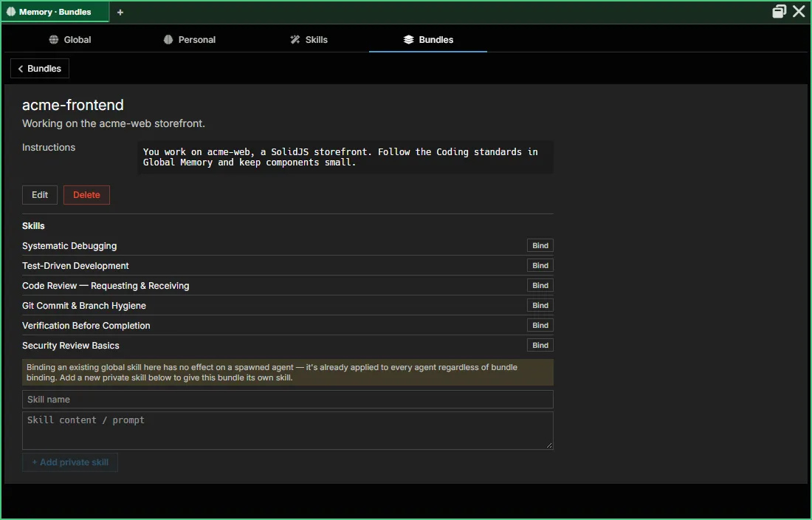Click the layers icon beside Bundles
Image resolution: width=812 pixels, height=520 pixels.
(409, 40)
